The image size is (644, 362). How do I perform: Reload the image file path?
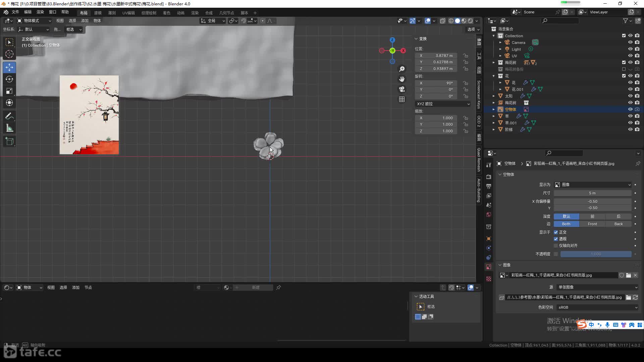click(x=635, y=297)
